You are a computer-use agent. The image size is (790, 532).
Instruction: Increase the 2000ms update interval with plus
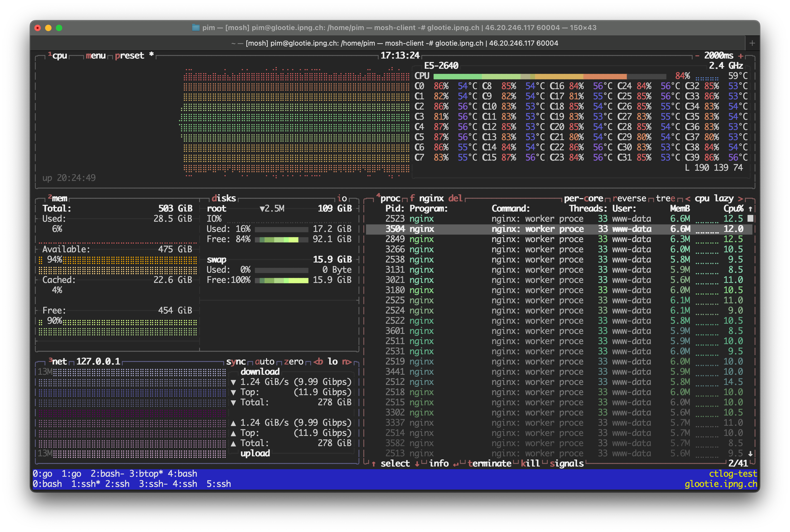pyautogui.click(x=741, y=56)
